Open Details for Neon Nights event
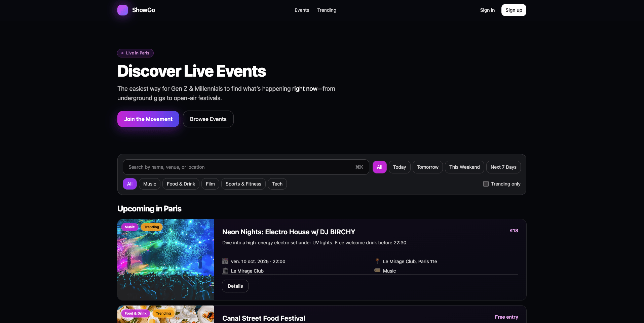This screenshot has width=644, height=323. tap(235, 286)
